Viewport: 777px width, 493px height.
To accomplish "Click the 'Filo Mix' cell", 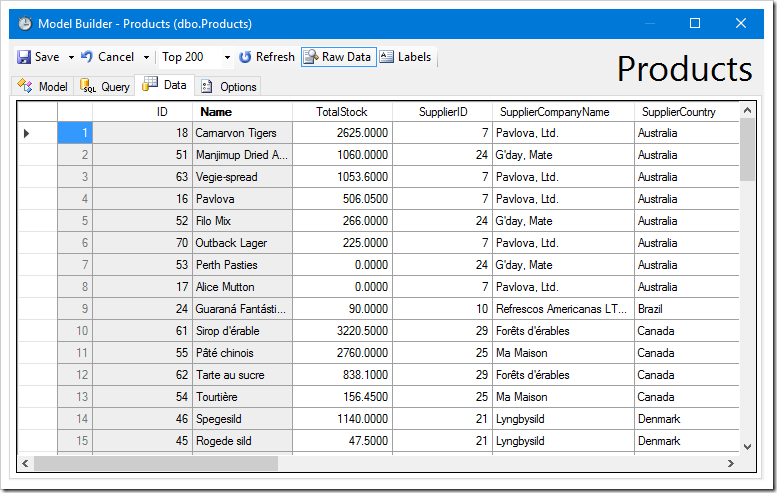I will tap(242, 221).
